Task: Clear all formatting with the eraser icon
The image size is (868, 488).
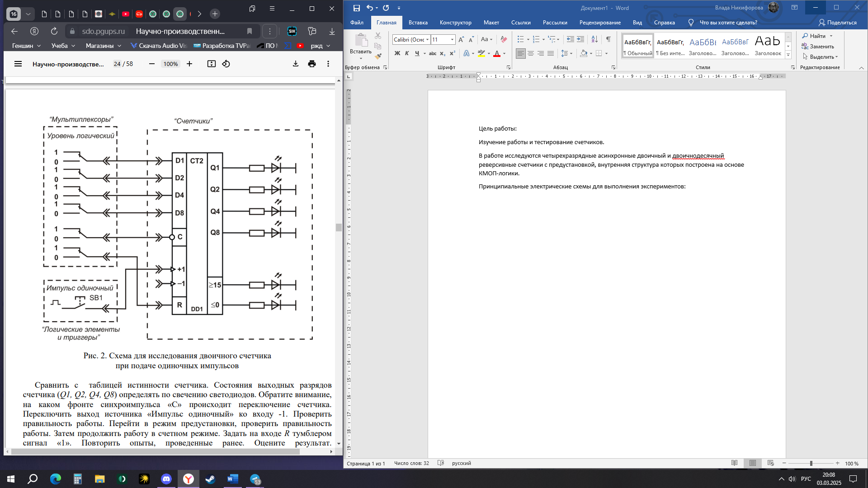Action: click(504, 40)
